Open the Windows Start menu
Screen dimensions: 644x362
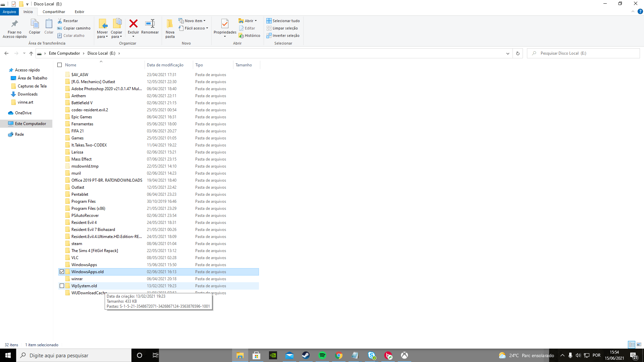pyautogui.click(x=8, y=355)
